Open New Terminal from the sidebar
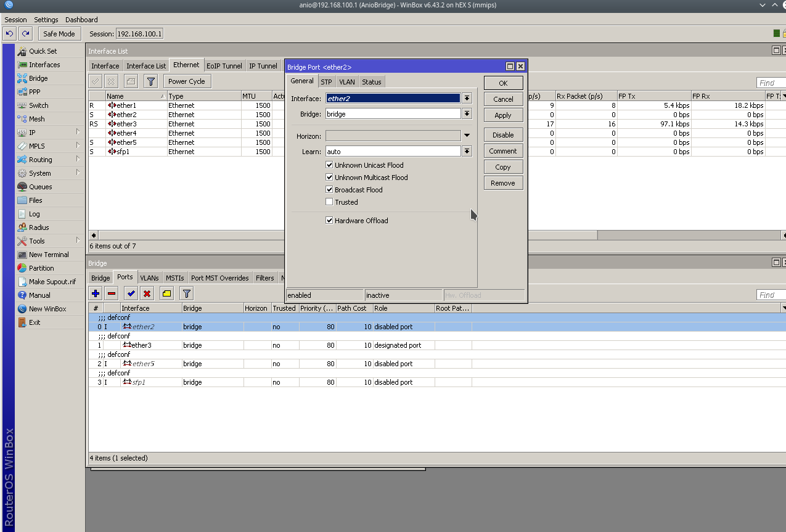 (49, 255)
